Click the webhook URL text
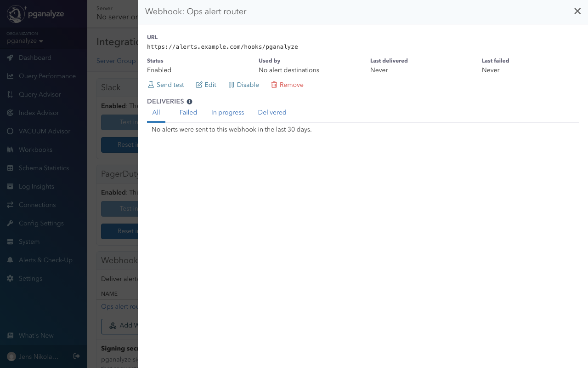The height and width of the screenshot is (368, 588). click(222, 47)
